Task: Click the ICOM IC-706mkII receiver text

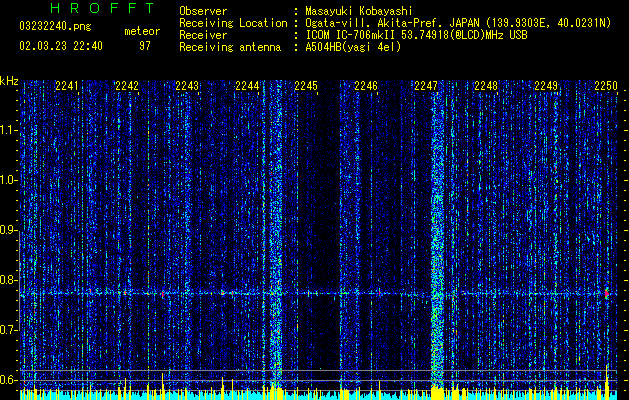Action: (416, 35)
